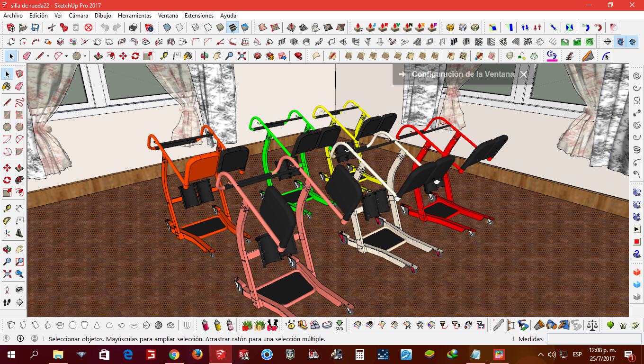This screenshot has height=364, width=644.
Task: Open Model Info from the toolbar
Action: coord(149,27)
